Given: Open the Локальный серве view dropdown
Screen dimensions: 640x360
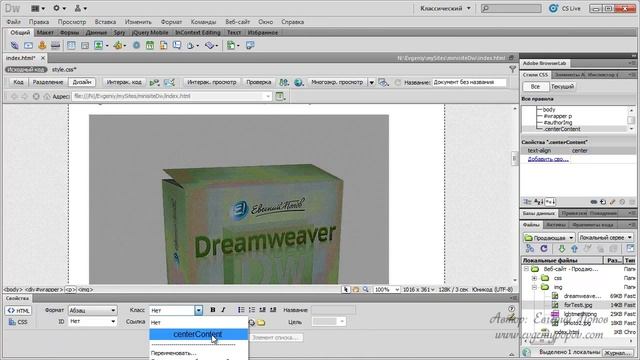Looking at the screenshot, I should 605,238.
